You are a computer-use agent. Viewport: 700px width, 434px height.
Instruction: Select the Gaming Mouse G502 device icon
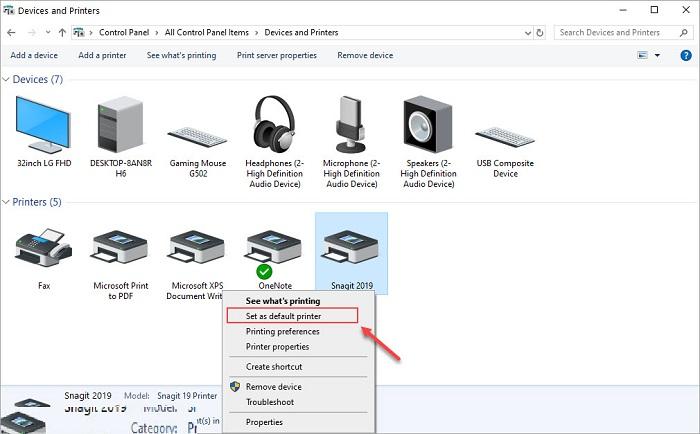click(197, 137)
